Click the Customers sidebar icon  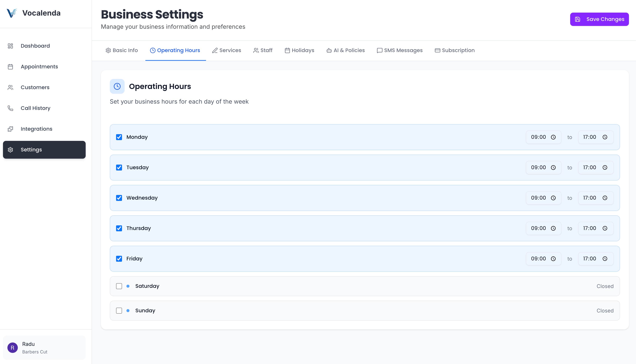pyautogui.click(x=10, y=87)
